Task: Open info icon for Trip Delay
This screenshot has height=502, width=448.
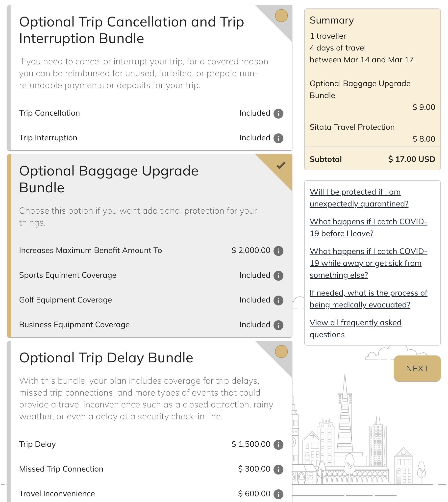Action: point(278,445)
